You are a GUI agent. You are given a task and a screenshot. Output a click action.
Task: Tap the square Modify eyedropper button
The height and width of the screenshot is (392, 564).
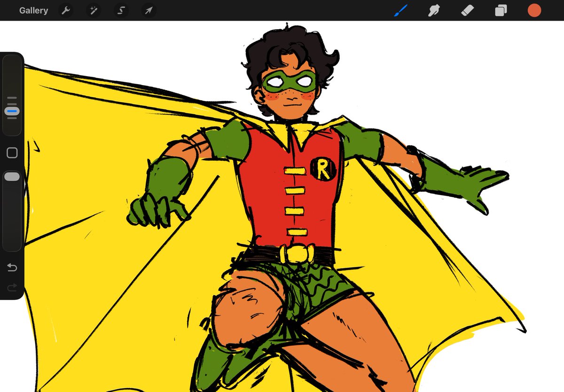[x=12, y=153]
